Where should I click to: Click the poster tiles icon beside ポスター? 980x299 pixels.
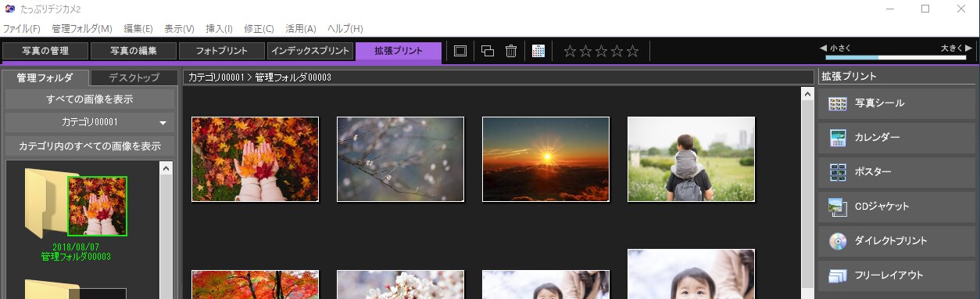click(838, 172)
